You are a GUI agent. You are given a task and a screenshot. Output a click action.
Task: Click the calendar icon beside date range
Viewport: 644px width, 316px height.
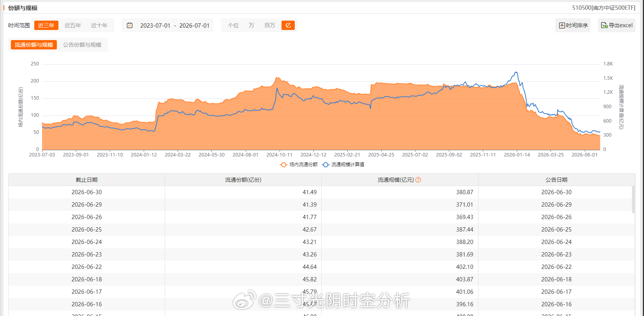130,25
